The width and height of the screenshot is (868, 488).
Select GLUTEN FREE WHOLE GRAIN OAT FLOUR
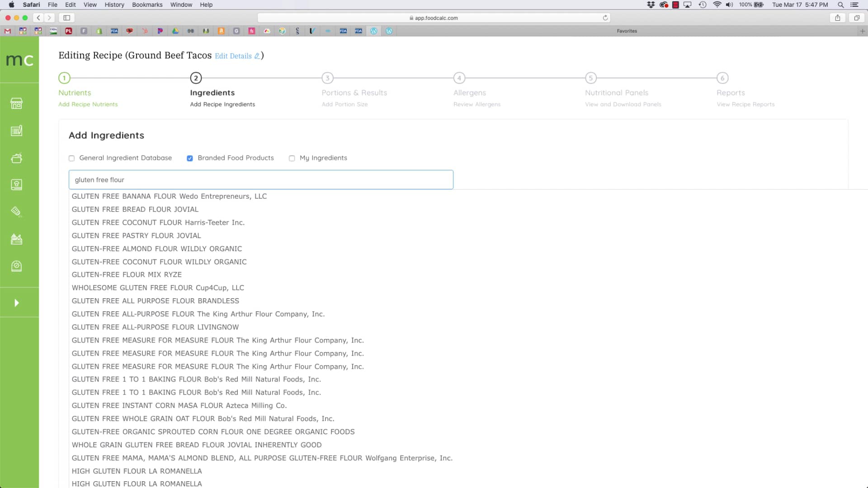[x=203, y=418]
